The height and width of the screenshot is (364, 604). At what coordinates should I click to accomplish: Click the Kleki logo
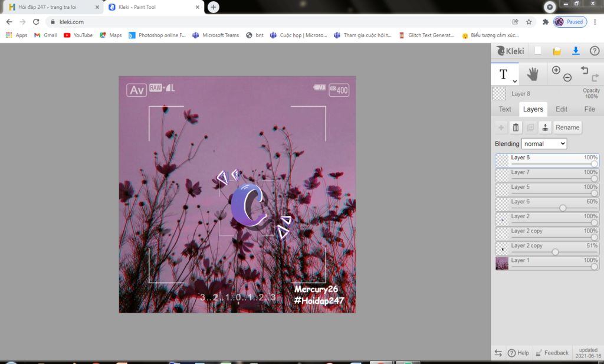(510, 51)
